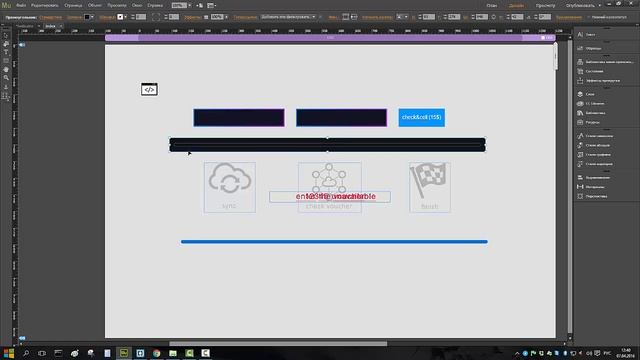This screenshot has width=640, height=360.
Task: Toggle the checkbox at right end of control bar
Action: pos(588,17)
